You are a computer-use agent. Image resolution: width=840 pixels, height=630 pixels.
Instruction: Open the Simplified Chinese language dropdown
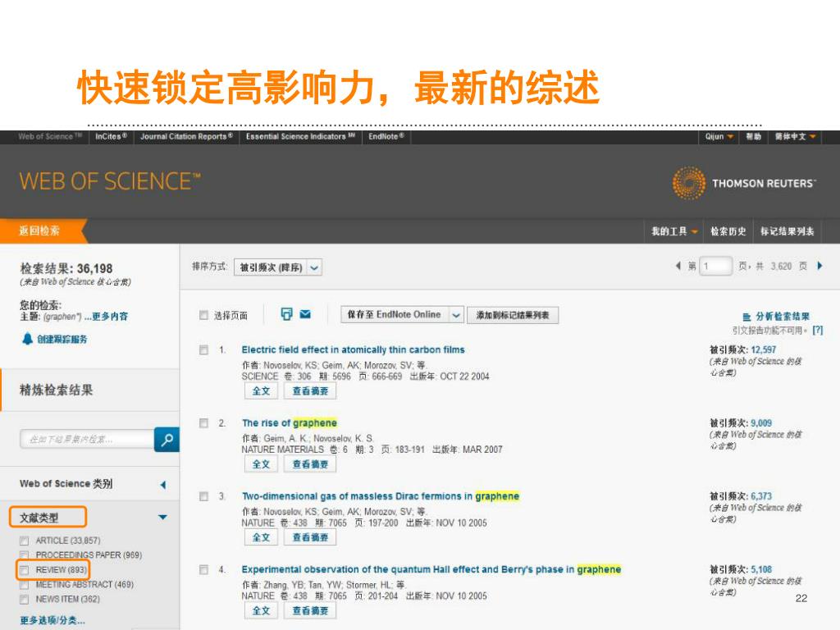click(x=795, y=137)
